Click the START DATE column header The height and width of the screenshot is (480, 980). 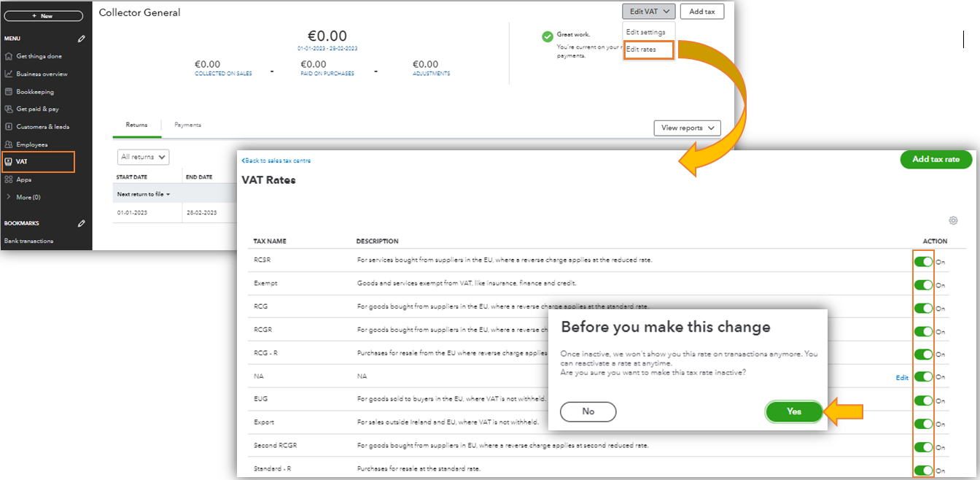click(132, 177)
